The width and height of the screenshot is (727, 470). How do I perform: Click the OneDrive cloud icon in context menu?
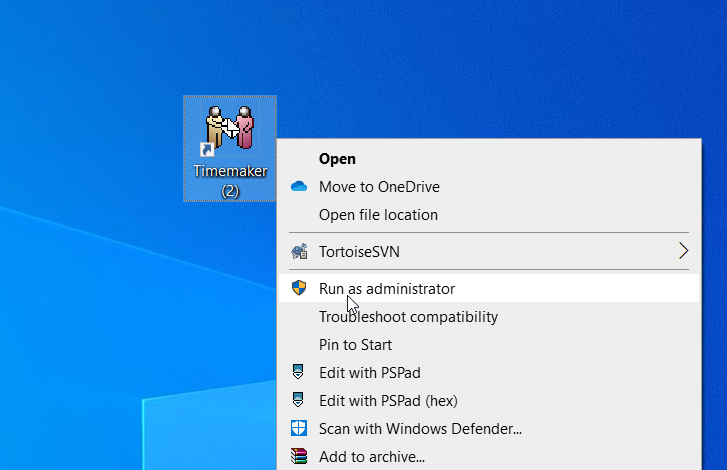299,186
